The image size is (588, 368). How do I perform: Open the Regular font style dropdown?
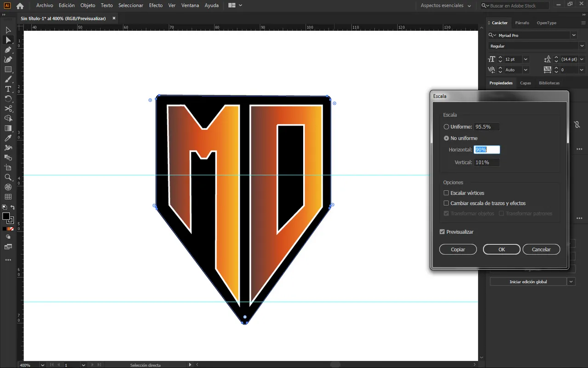582,46
